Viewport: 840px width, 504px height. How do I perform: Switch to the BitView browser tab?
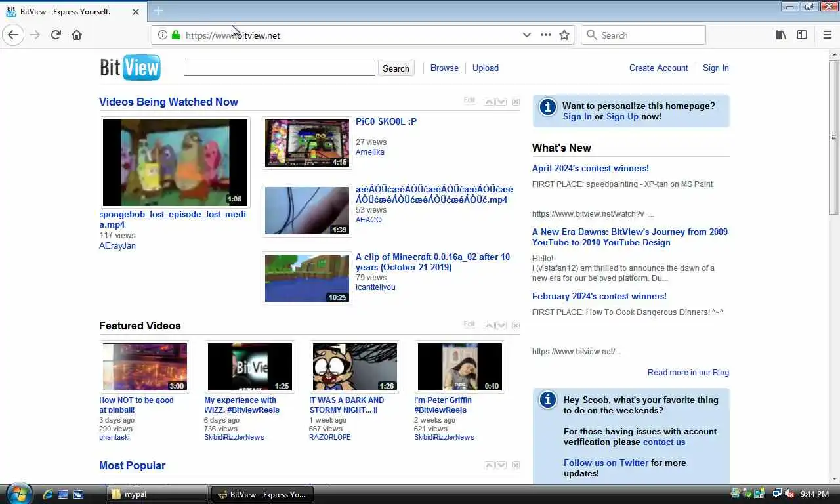(73, 11)
